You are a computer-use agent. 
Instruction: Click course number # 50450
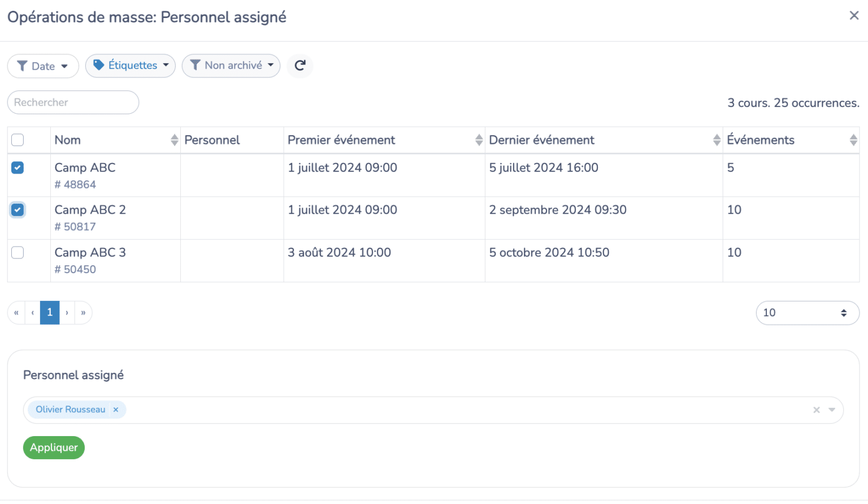[x=75, y=269]
